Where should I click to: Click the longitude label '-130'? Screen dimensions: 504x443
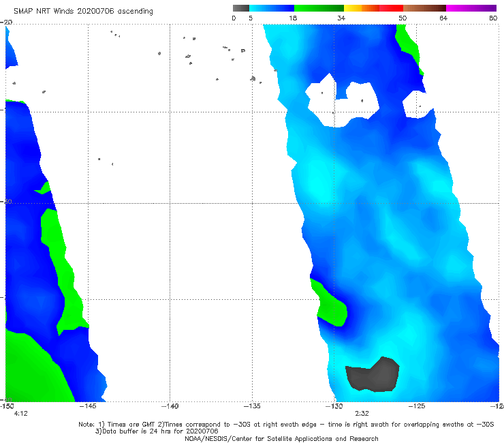coord(334,406)
